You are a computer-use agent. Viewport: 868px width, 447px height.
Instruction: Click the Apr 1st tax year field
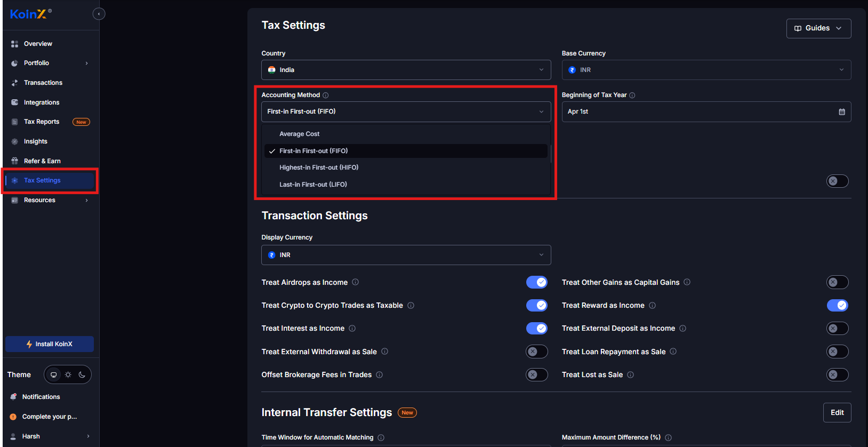pos(706,112)
